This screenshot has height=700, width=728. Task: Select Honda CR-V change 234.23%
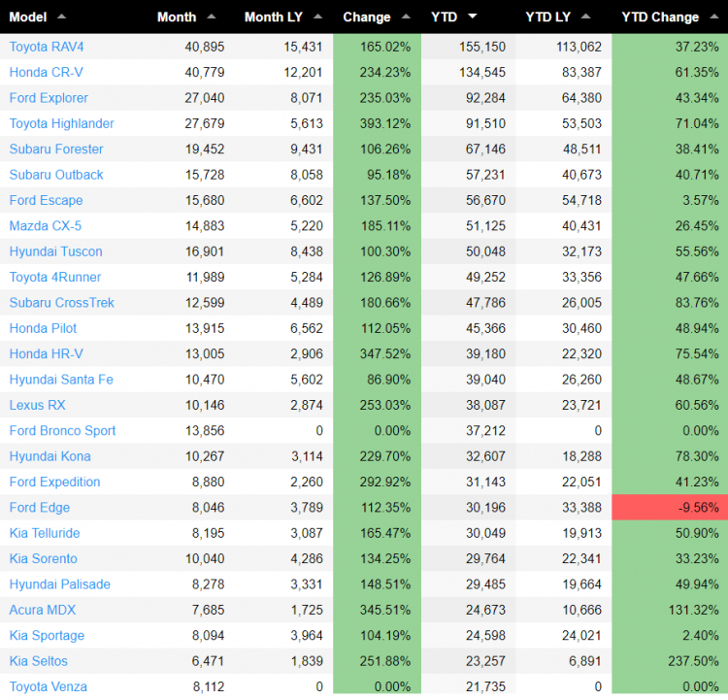[x=385, y=73]
